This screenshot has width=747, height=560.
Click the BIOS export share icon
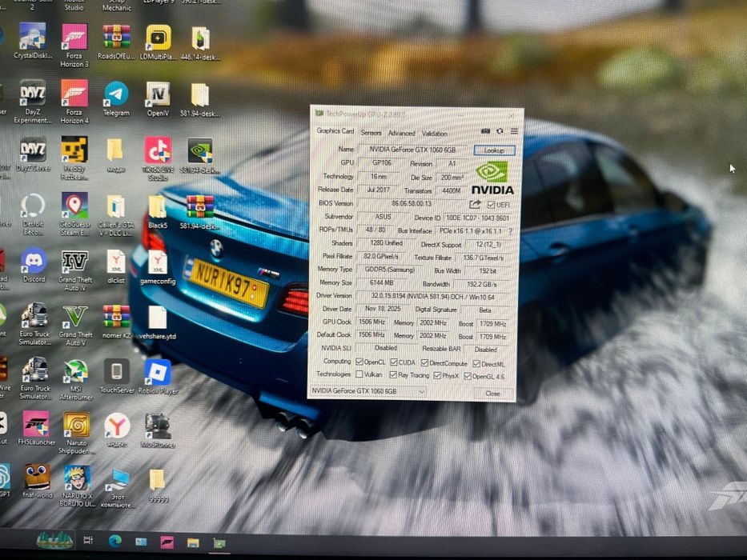point(475,204)
